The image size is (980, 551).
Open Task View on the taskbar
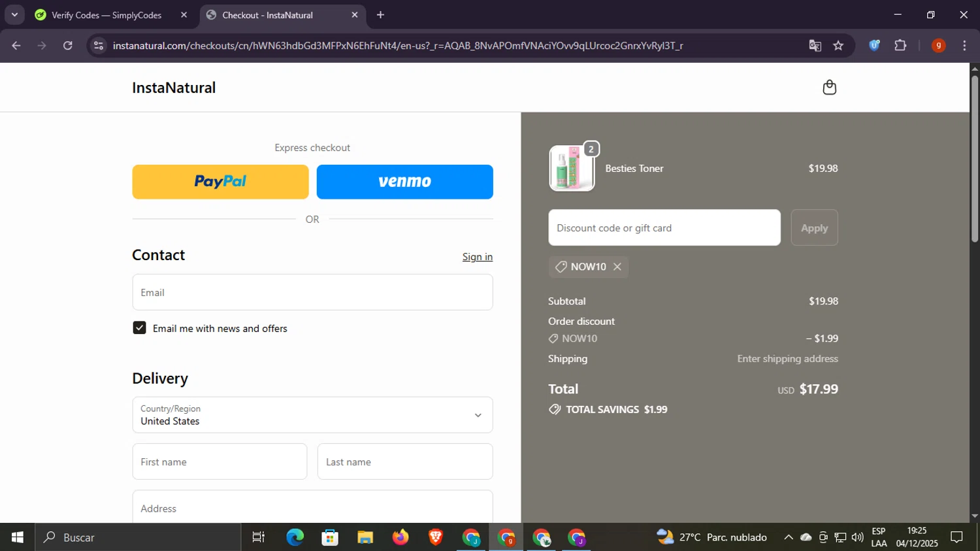tap(259, 537)
